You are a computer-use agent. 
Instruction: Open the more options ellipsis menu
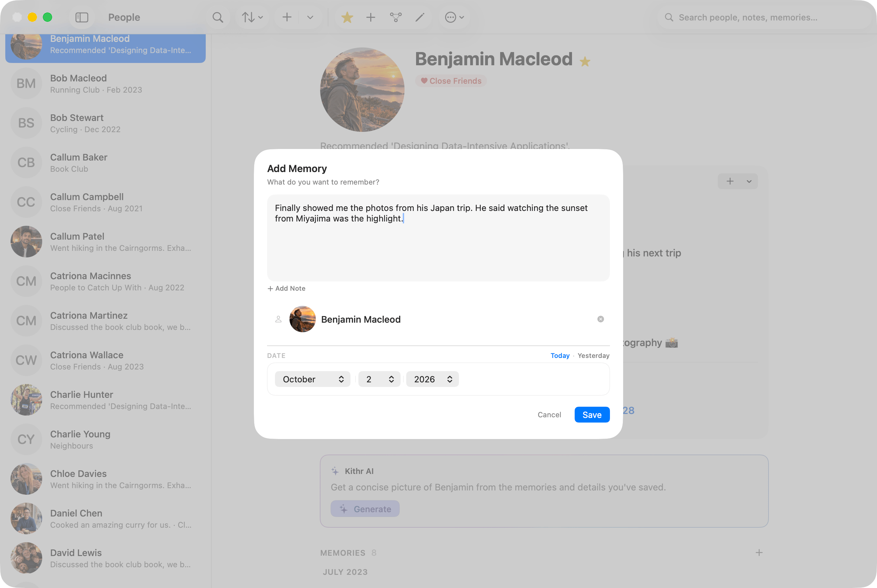pos(454,17)
